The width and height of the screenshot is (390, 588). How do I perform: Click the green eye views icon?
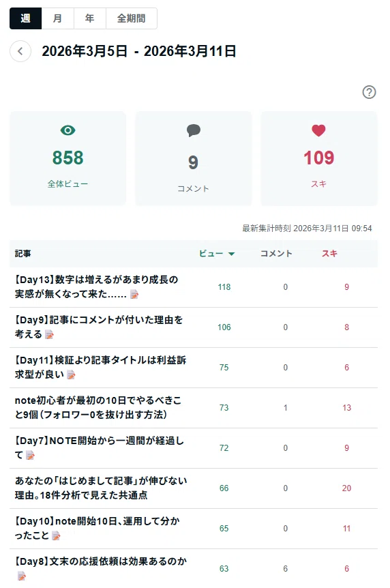tap(68, 130)
